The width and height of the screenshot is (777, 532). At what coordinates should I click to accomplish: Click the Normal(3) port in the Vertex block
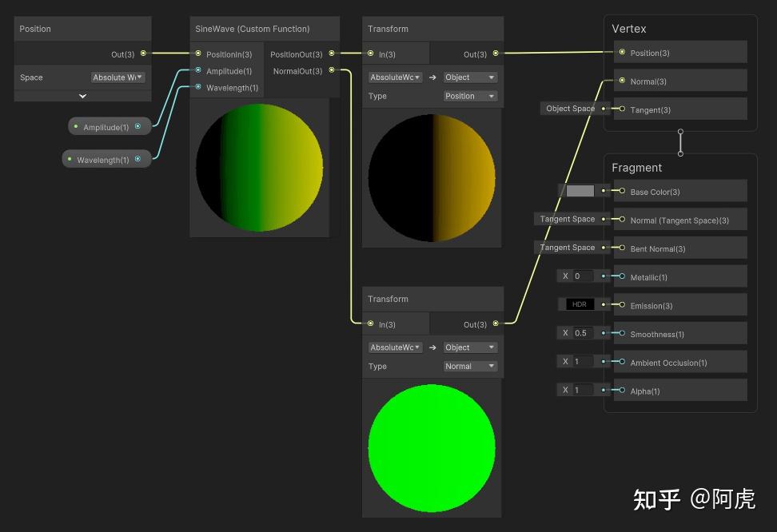tap(622, 81)
